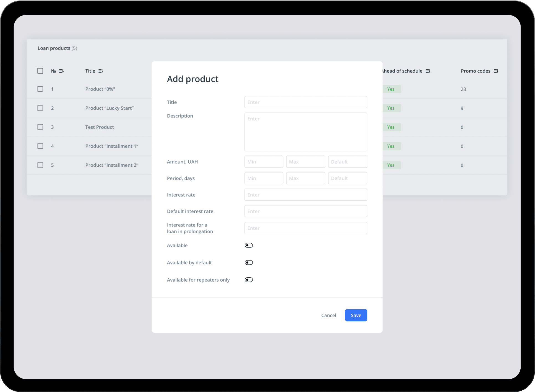
Task: Click the Amount Min field
Action: (264, 162)
